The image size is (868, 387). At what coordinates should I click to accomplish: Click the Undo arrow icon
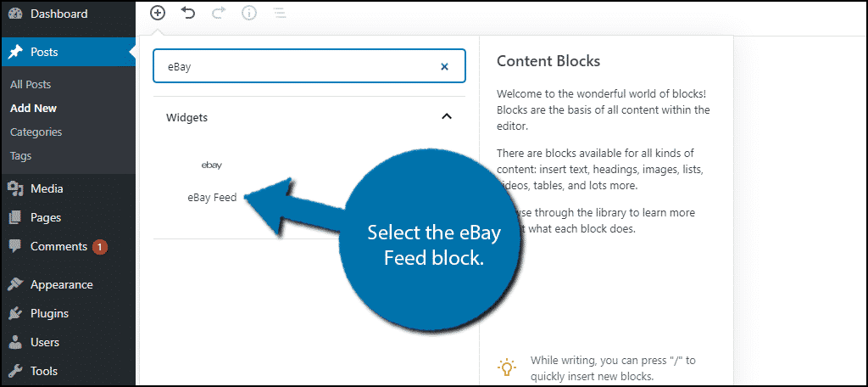point(188,13)
